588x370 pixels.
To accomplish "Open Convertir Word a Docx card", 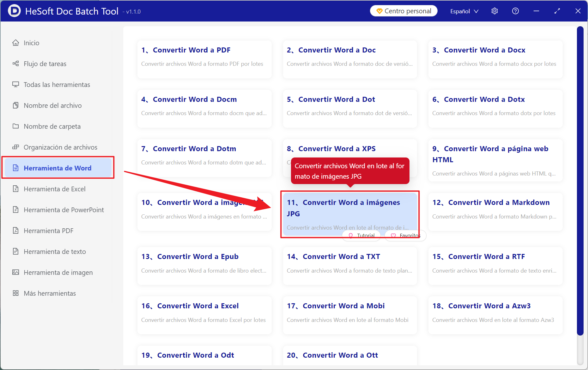I will [495, 59].
